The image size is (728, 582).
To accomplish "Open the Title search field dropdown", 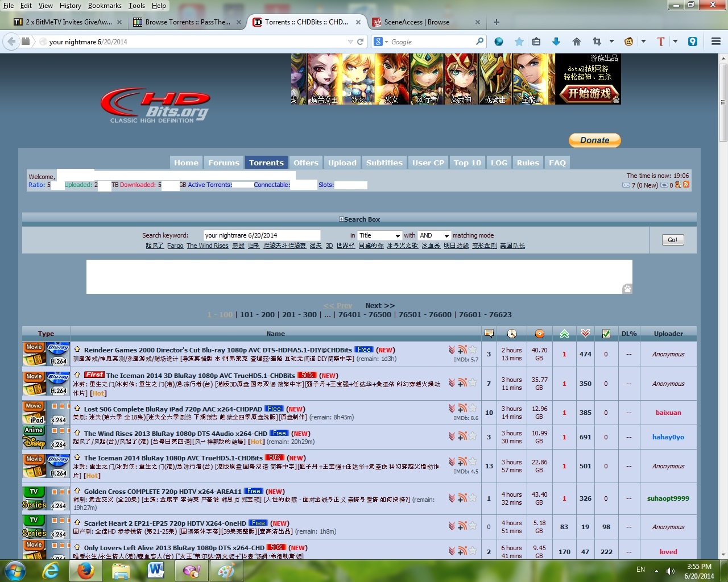I will pos(379,235).
